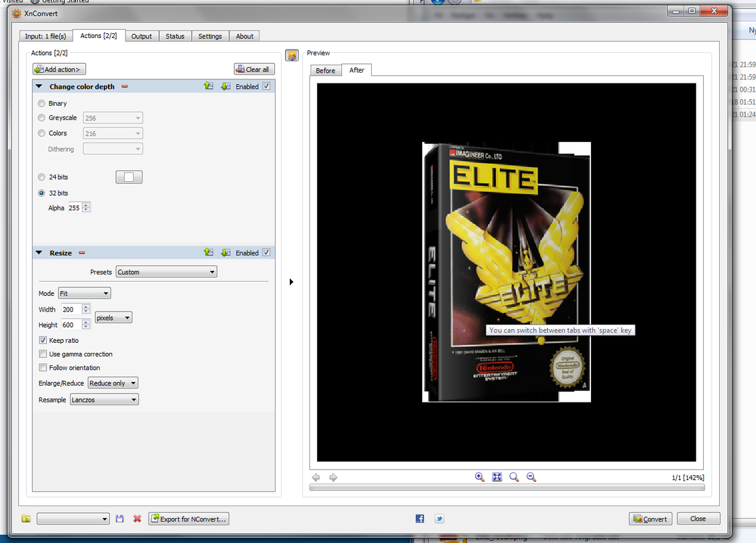The width and height of the screenshot is (756, 543).
Task: Share on Twitter
Action: (439, 519)
